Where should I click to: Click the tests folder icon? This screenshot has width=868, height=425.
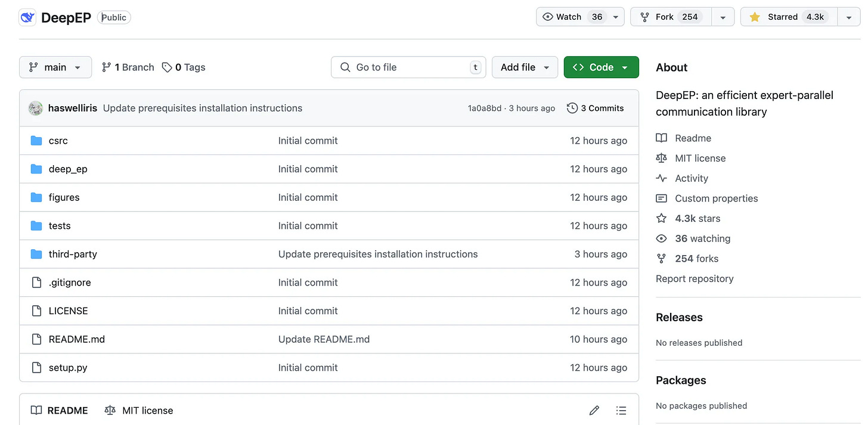coord(36,225)
